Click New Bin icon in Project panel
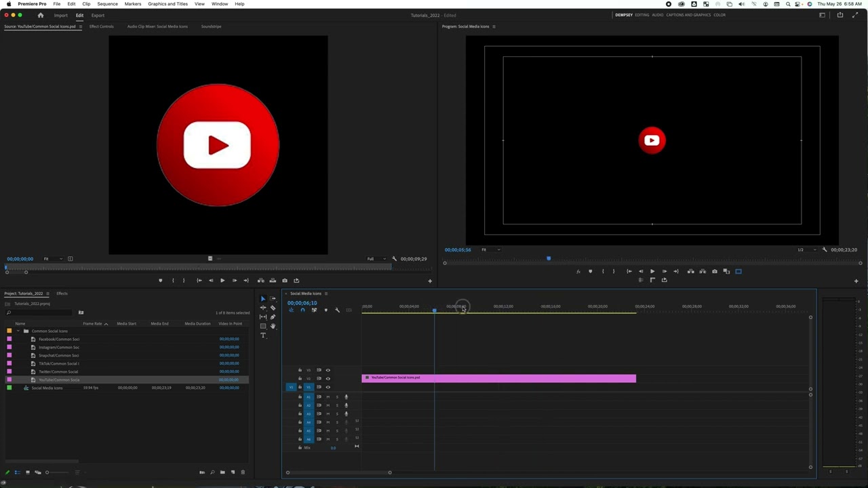The width and height of the screenshot is (868, 488). click(x=222, y=472)
